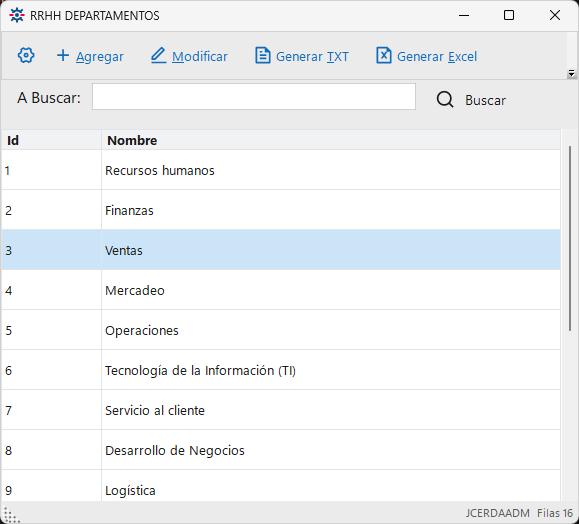
Task: Click the resize grip dots in status bar
Action: pos(11,515)
